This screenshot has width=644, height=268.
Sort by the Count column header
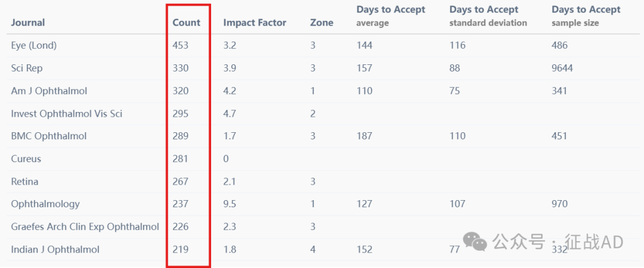coord(187,23)
